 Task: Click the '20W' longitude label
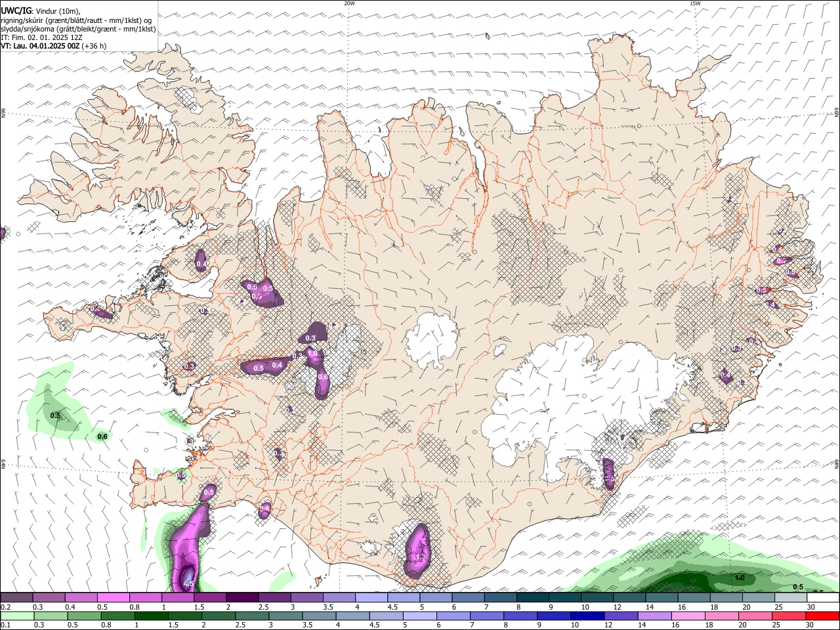(350, 3)
